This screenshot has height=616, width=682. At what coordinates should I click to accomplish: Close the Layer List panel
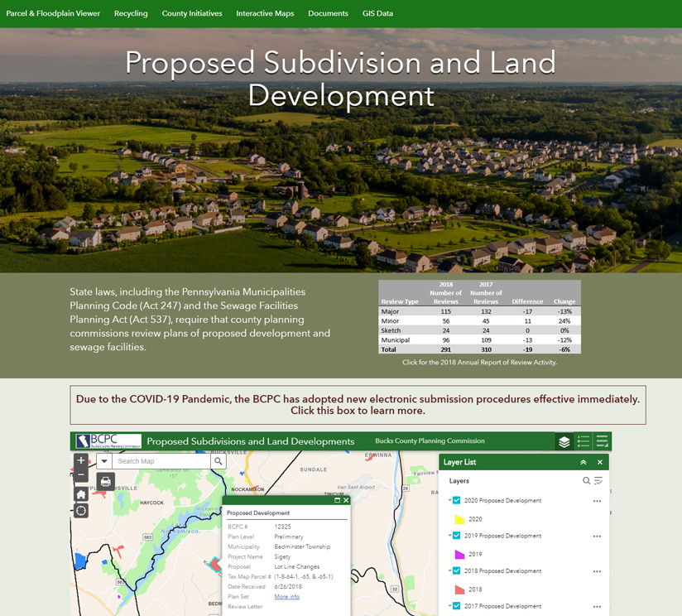point(600,462)
